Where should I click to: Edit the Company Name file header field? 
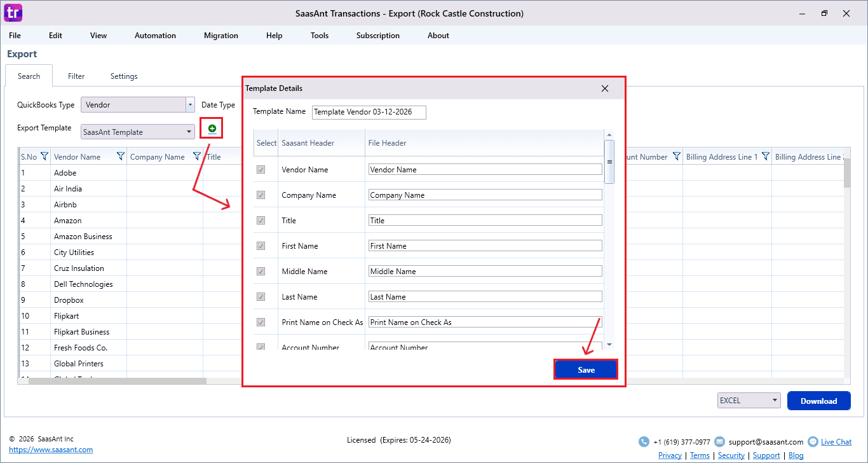(x=485, y=195)
